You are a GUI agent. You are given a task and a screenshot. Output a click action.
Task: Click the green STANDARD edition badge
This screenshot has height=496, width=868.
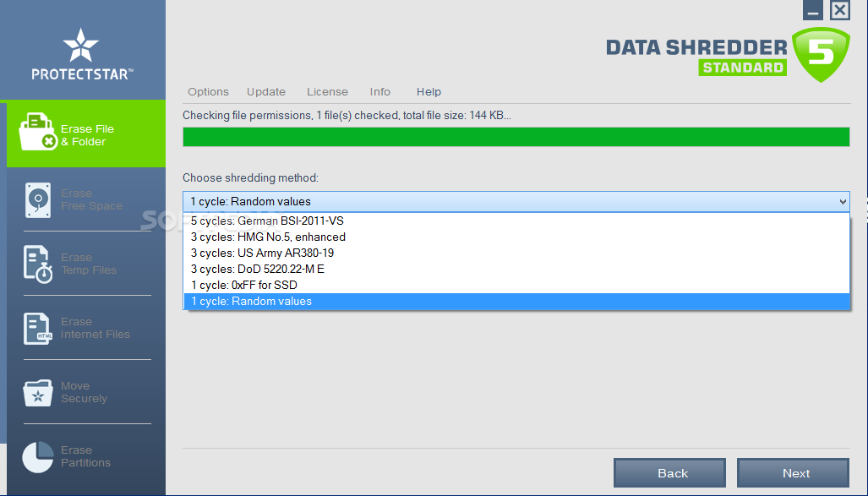(x=742, y=68)
